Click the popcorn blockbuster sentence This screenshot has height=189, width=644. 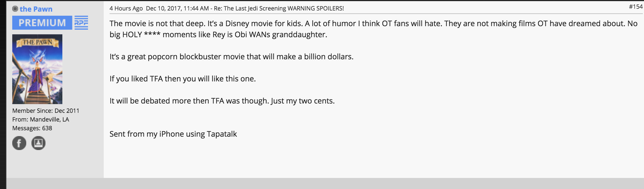point(231,56)
